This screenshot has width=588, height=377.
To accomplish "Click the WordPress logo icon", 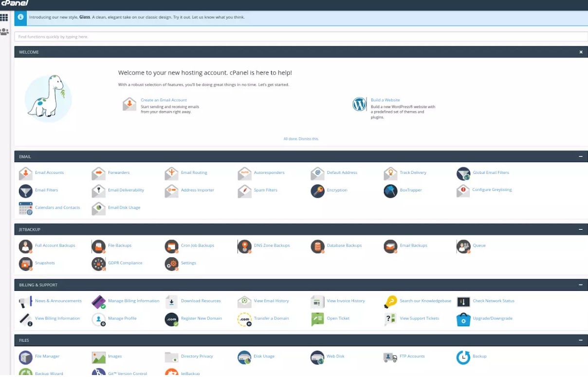I will (x=359, y=104).
